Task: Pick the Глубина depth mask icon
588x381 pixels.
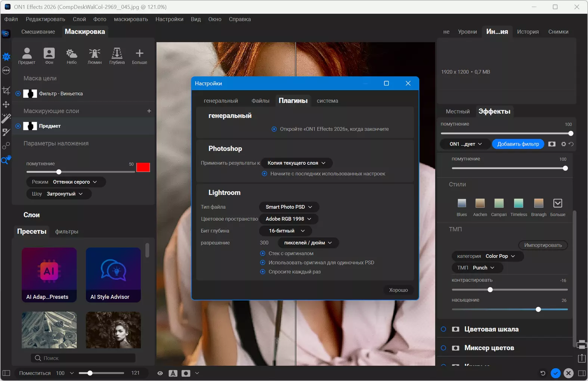Action: 117,53
